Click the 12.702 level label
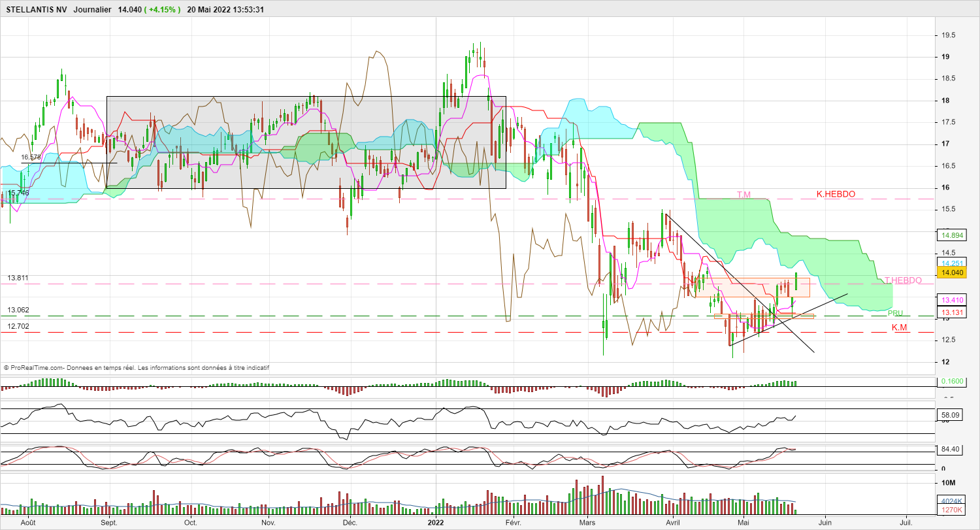The height and width of the screenshot is (530, 980). click(x=18, y=326)
